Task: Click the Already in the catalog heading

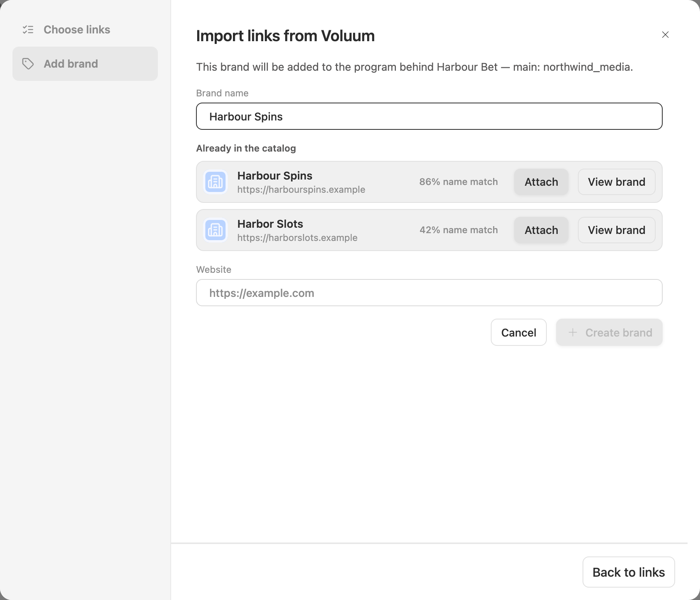Action: [246, 148]
